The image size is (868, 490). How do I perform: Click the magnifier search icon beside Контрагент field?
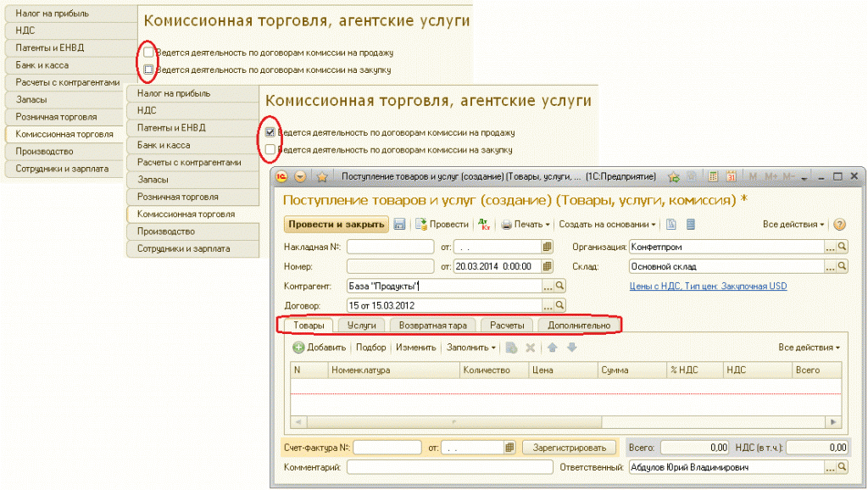559,286
